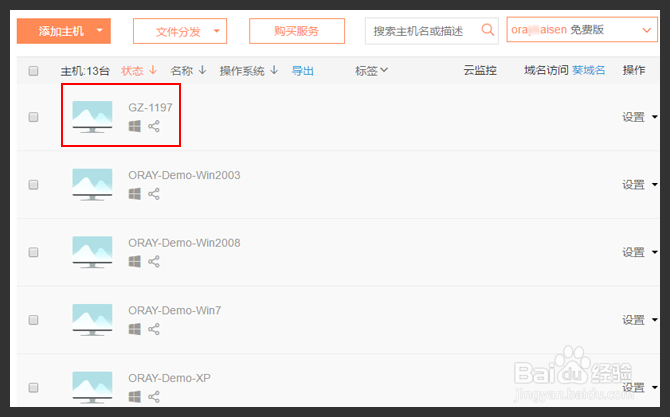Click the Windows icon under ORAY-Demo-Win2008

[x=135, y=261]
